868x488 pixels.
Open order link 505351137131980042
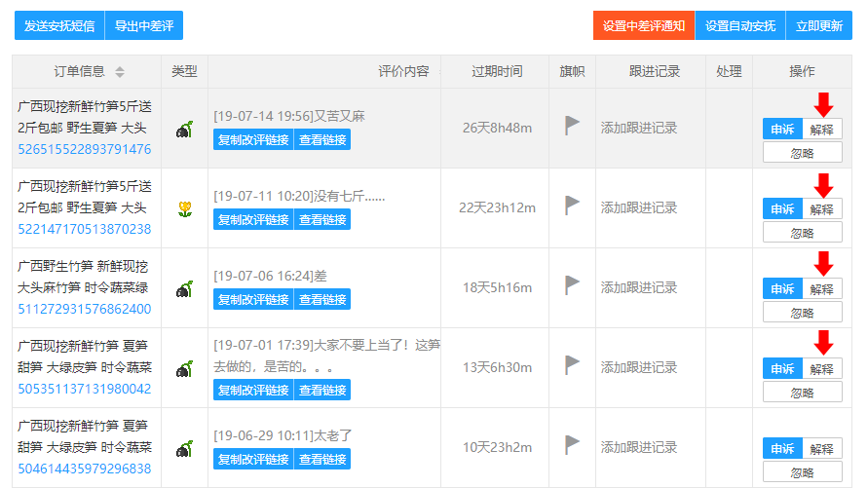[84, 389]
